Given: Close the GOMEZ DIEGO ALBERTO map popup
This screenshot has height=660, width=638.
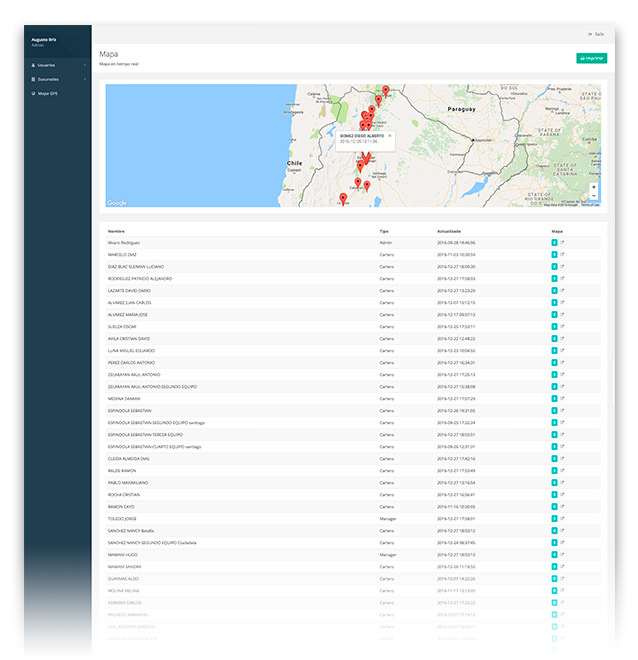Looking at the screenshot, I should (x=390, y=135).
